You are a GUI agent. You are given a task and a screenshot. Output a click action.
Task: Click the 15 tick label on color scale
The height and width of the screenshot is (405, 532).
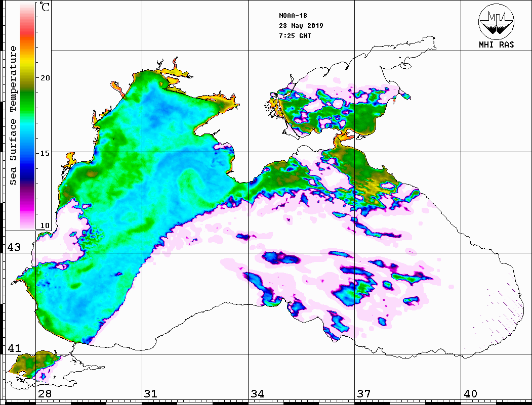point(45,153)
